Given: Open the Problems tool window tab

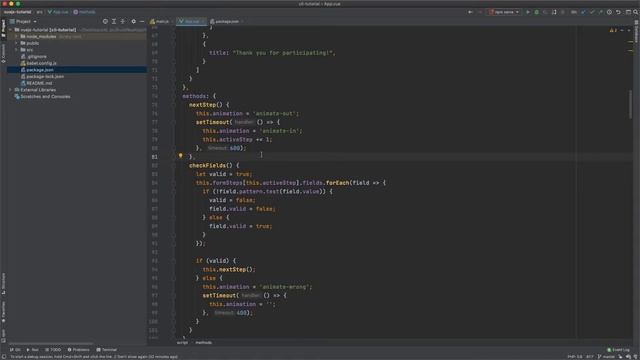Looking at the screenshot, I should pos(78,350).
